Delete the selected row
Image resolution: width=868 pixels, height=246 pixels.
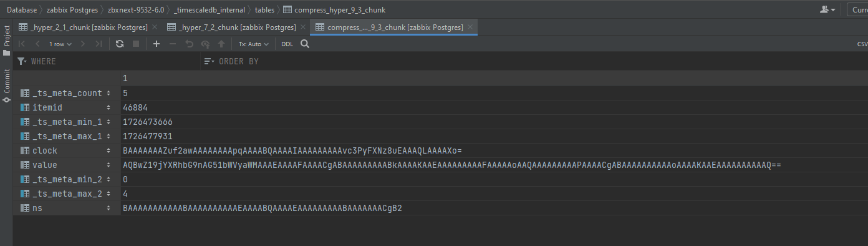[x=173, y=44]
